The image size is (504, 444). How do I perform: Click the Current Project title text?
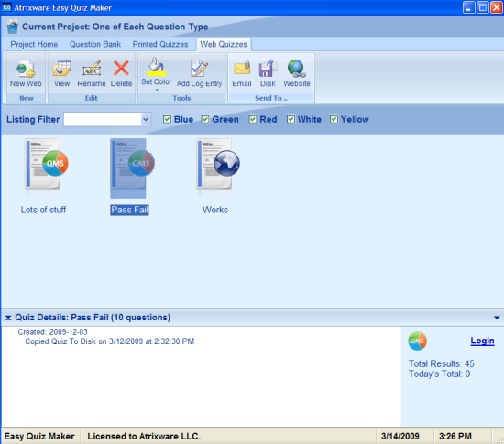[x=115, y=27]
